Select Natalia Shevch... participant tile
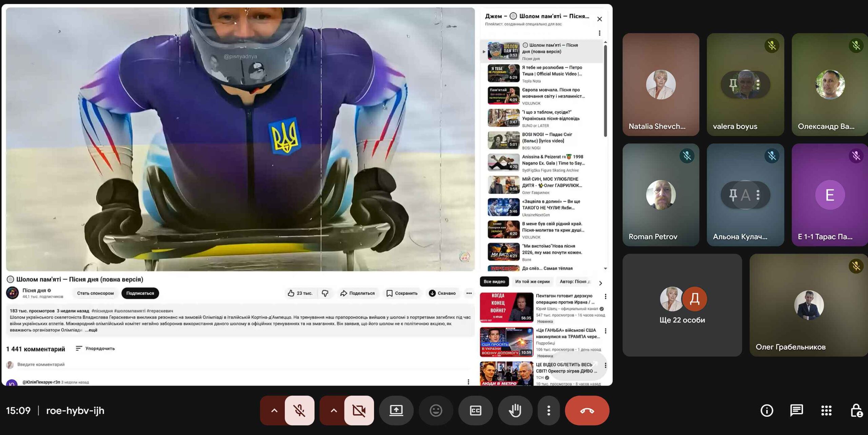The height and width of the screenshot is (435, 868). (x=661, y=84)
